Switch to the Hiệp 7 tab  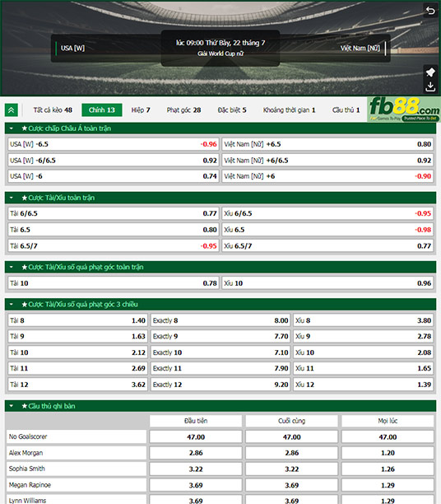[x=141, y=110]
